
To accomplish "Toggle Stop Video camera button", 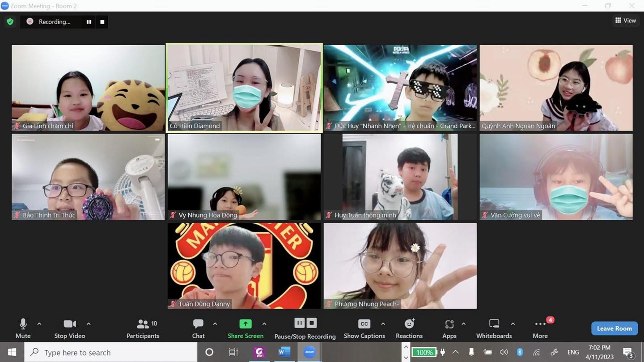I will click(x=69, y=324).
